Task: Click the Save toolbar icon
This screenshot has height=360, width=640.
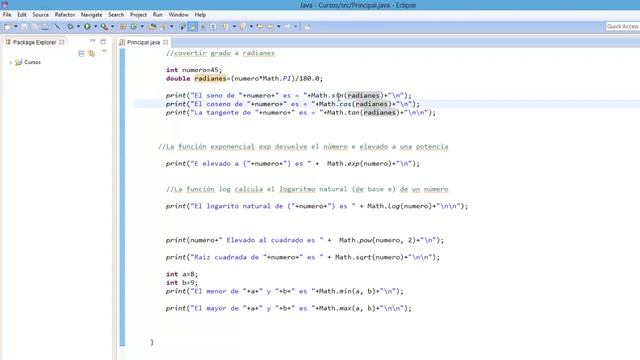Action: click(24, 27)
